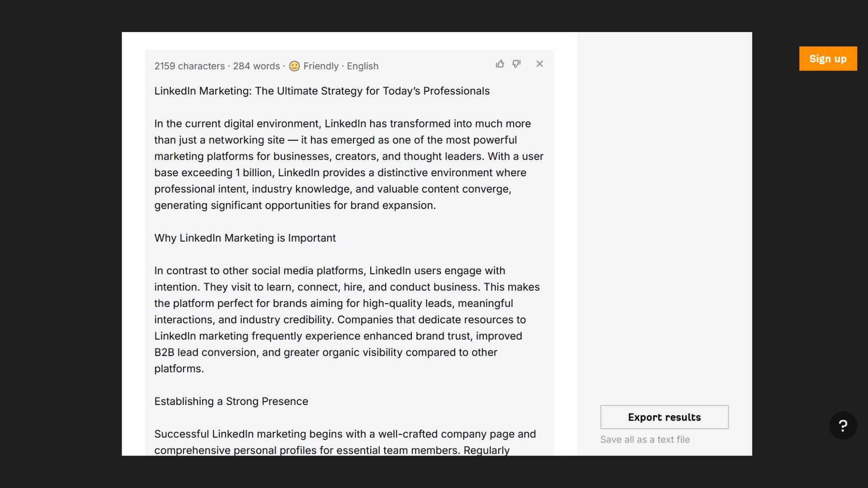Click the Friendly smiley emoji icon
868x488 pixels.
(294, 66)
